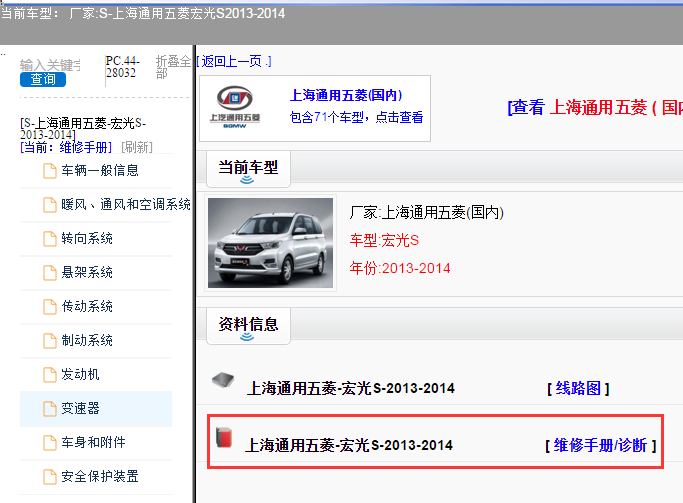The width and height of the screenshot is (683, 503).
Task: Click the [S-上海通用五菱-宏光S-2013-2014] sidebar heading
Action: (x=83, y=128)
